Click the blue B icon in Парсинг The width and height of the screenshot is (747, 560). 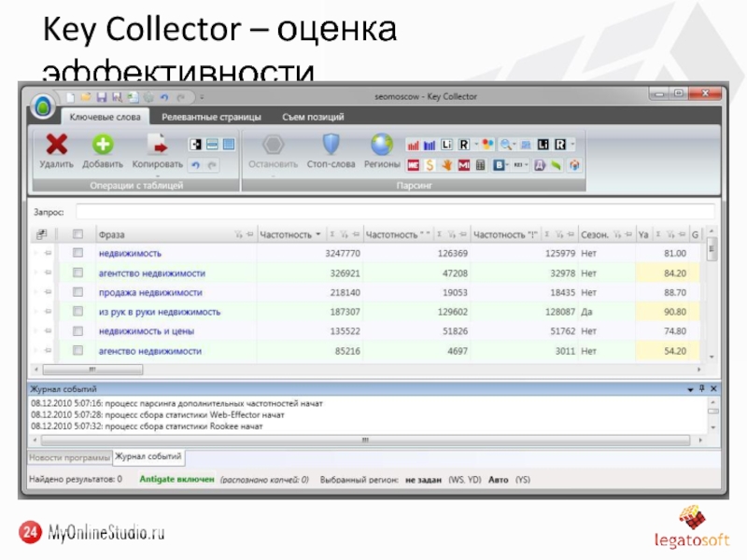pyautogui.click(x=499, y=165)
